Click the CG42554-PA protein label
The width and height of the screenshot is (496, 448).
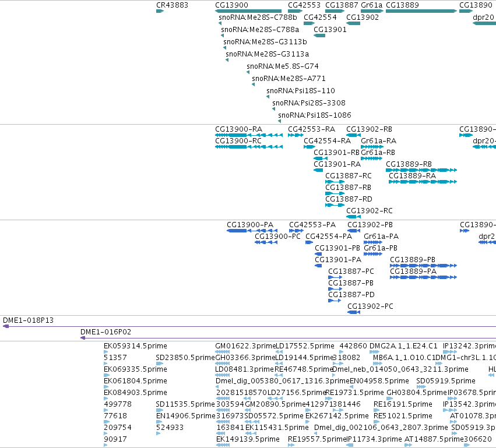point(329,237)
